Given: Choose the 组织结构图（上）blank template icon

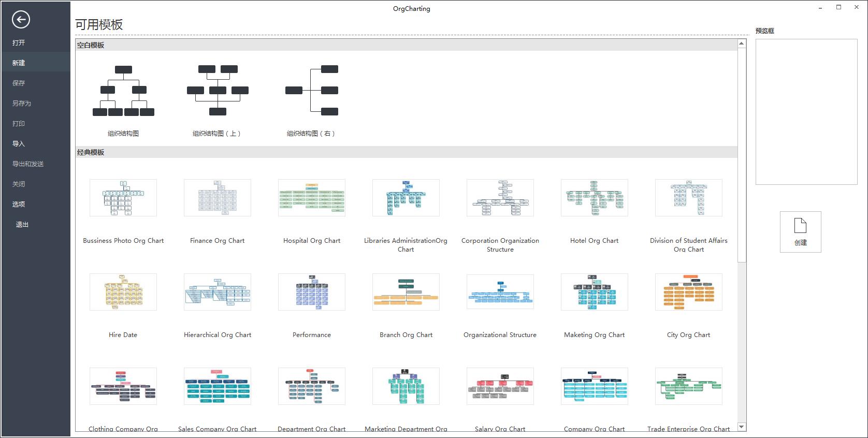Looking at the screenshot, I should point(218,91).
